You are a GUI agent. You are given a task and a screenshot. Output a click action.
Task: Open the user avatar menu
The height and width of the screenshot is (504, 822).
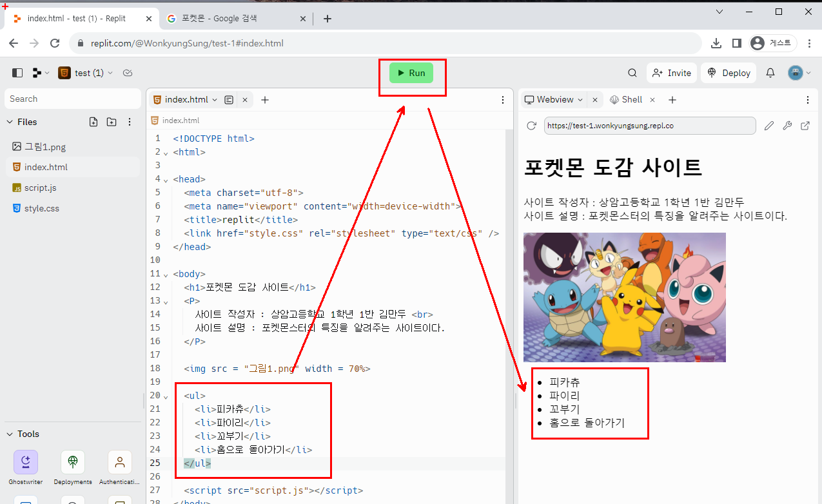coord(799,73)
